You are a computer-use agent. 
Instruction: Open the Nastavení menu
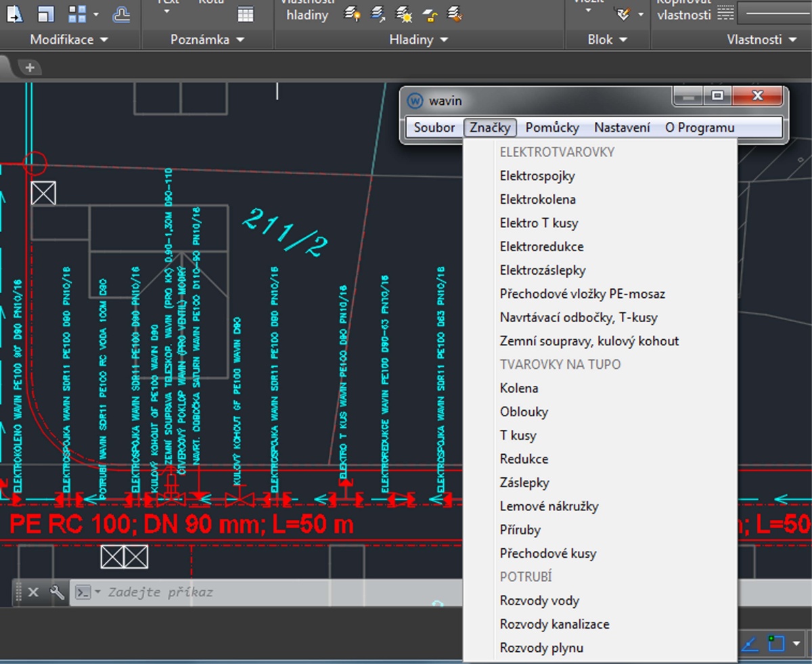pos(622,127)
